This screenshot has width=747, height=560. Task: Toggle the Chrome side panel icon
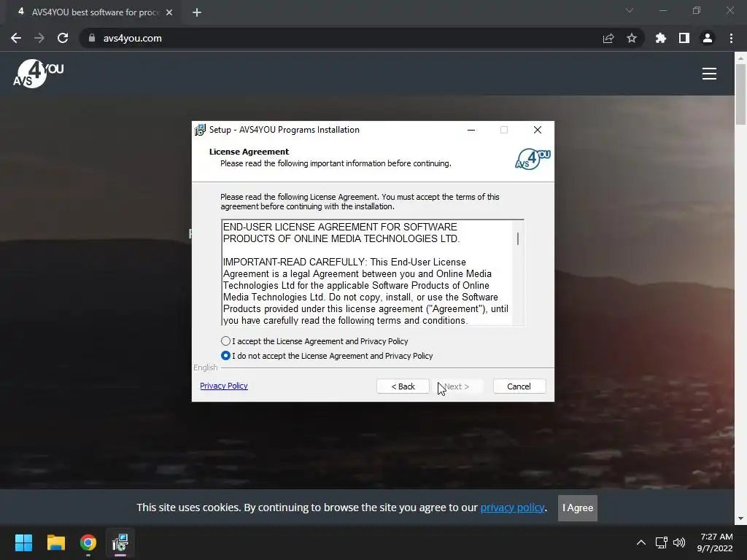pyautogui.click(x=684, y=38)
